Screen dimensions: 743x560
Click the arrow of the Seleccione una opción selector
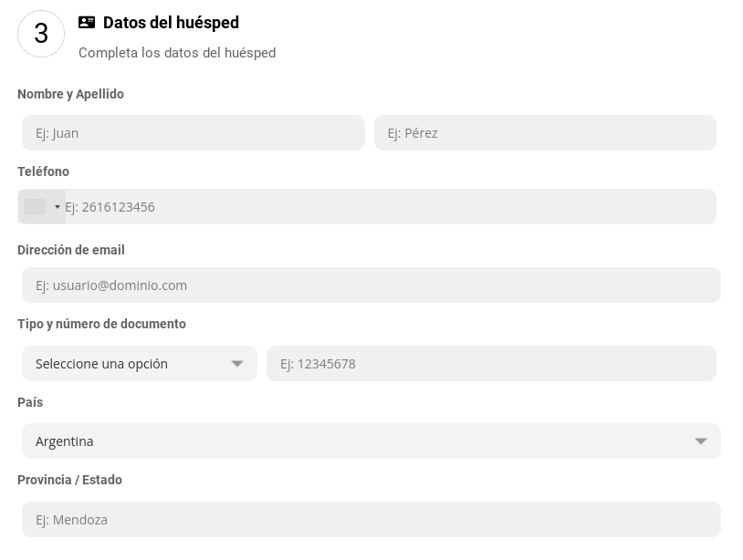pyautogui.click(x=237, y=364)
